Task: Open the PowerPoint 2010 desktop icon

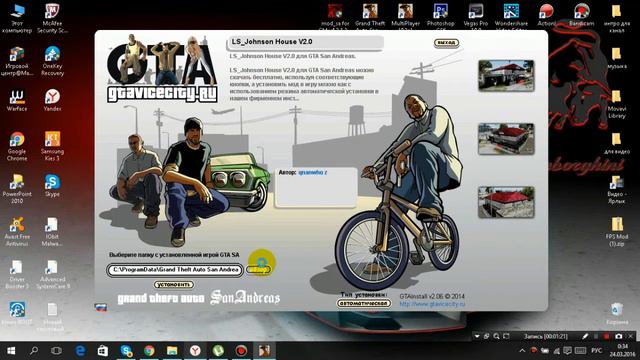Action: [x=17, y=189]
